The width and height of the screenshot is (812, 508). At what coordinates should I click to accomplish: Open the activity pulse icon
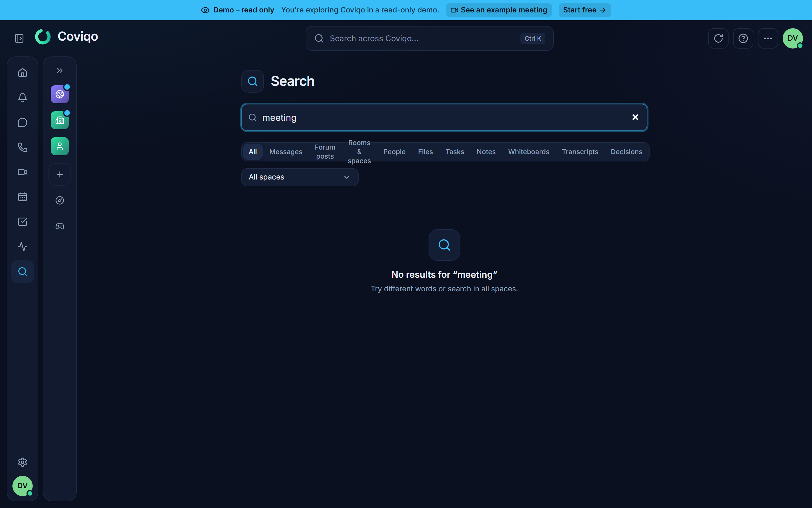click(x=23, y=247)
